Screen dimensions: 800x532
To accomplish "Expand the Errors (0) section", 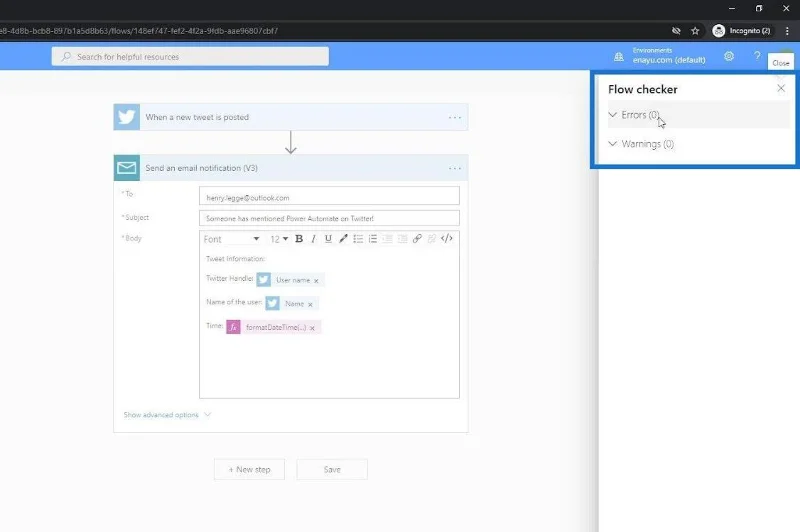I will click(698, 115).
